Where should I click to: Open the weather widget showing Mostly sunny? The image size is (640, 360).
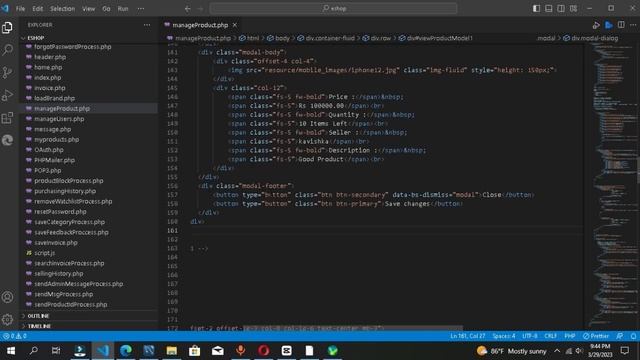511,351
